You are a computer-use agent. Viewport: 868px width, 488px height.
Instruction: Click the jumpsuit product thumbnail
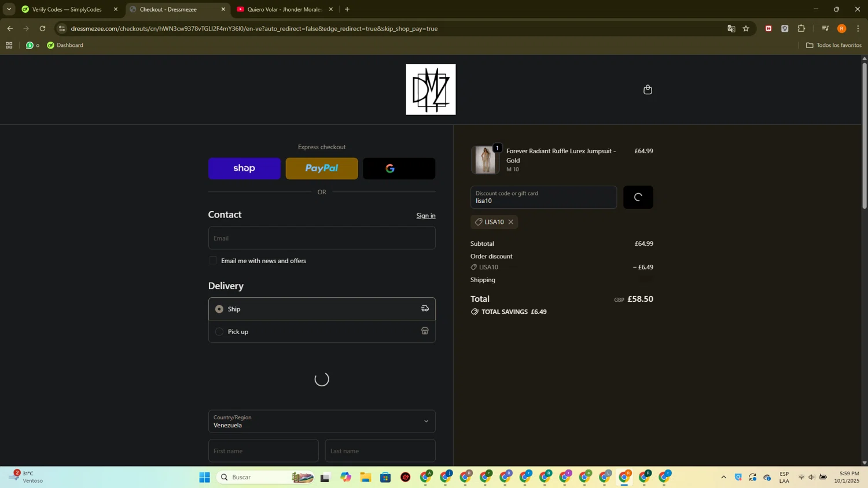tap(485, 160)
